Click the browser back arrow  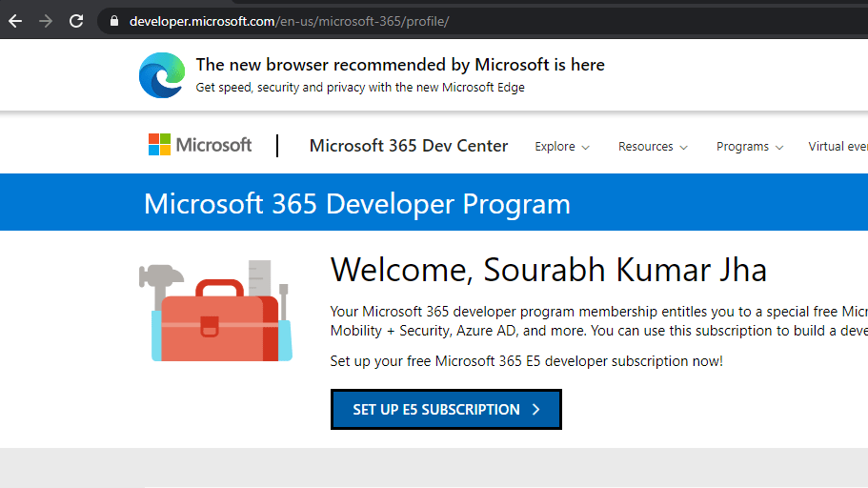[x=15, y=21]
